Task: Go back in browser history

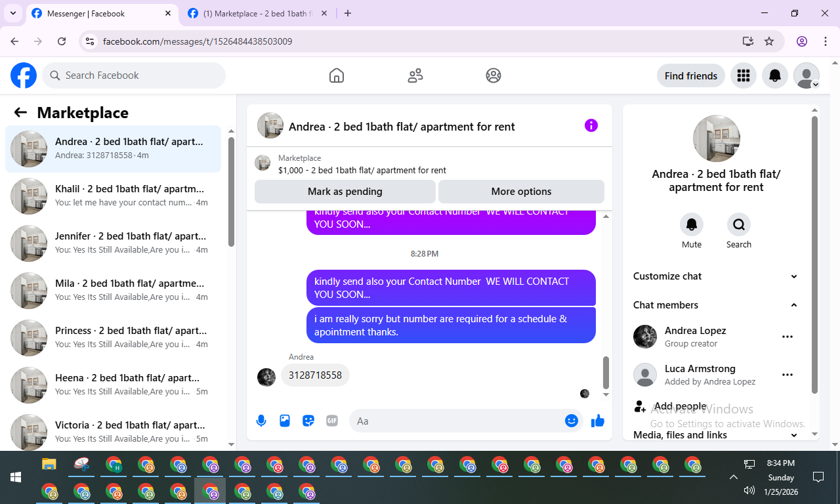Action: 15,41
